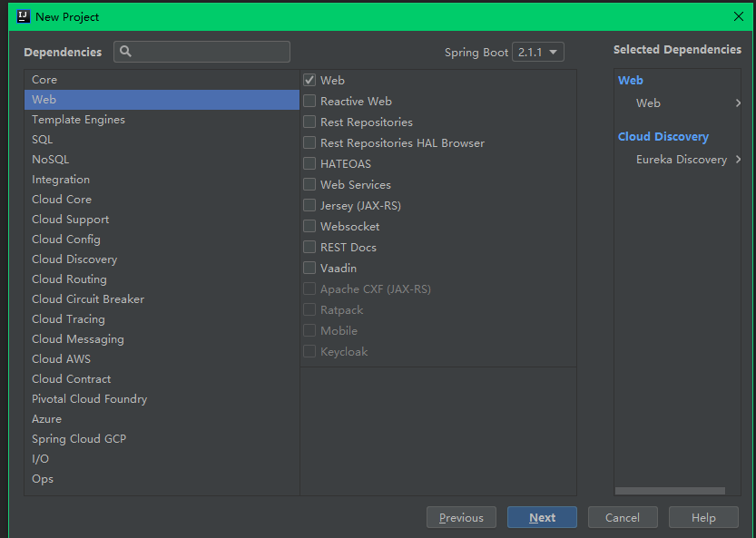The height and width of the screenshot is (538, 756).
Task: Open the Cloud AWS category
Action: tap(162, 358)
